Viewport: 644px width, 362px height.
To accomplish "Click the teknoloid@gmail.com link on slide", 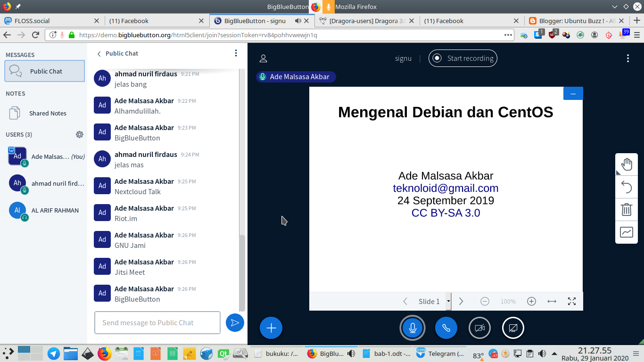I will pyautogui.click(x=446, y=188).
